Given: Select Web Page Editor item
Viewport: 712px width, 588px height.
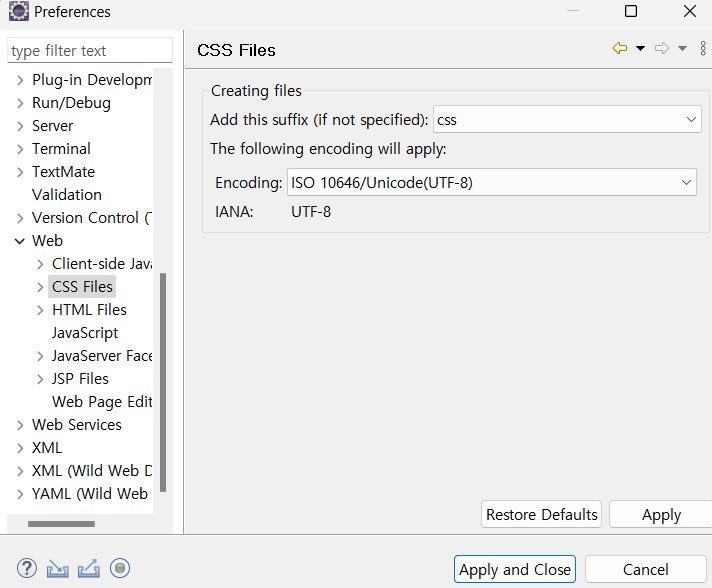Looking at the screenshot, I should 102,402.
